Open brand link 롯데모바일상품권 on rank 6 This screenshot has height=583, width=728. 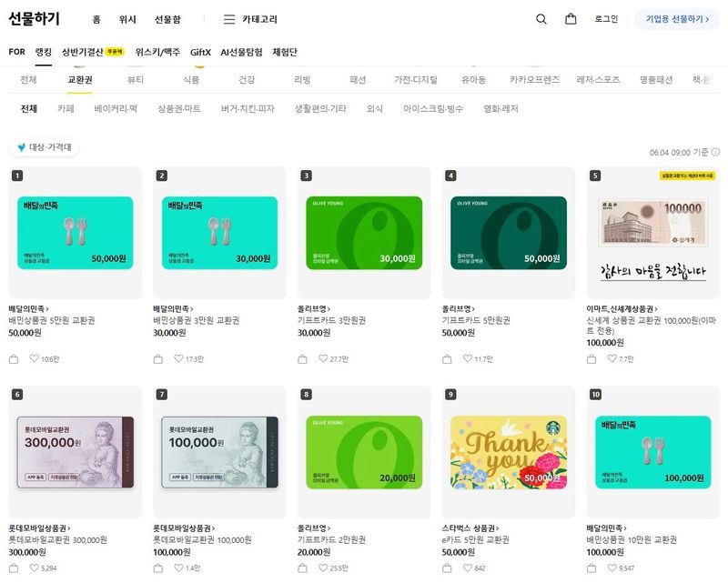click(39, 528)
